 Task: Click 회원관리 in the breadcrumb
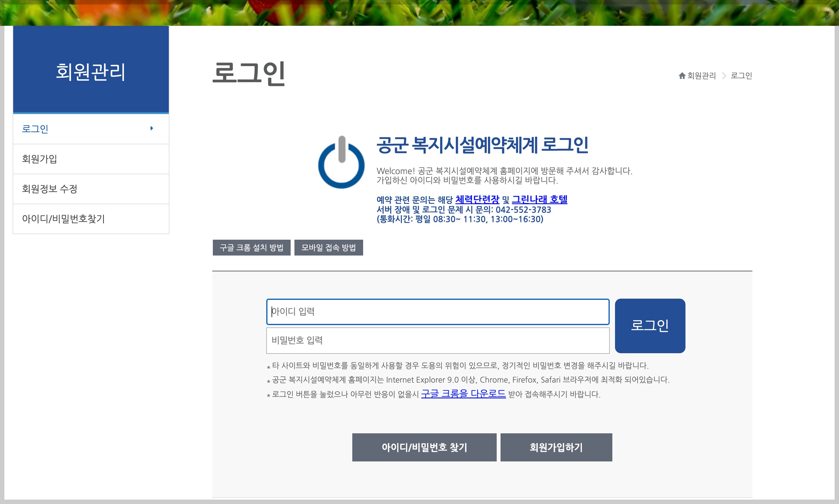click(x=701, y=76)
